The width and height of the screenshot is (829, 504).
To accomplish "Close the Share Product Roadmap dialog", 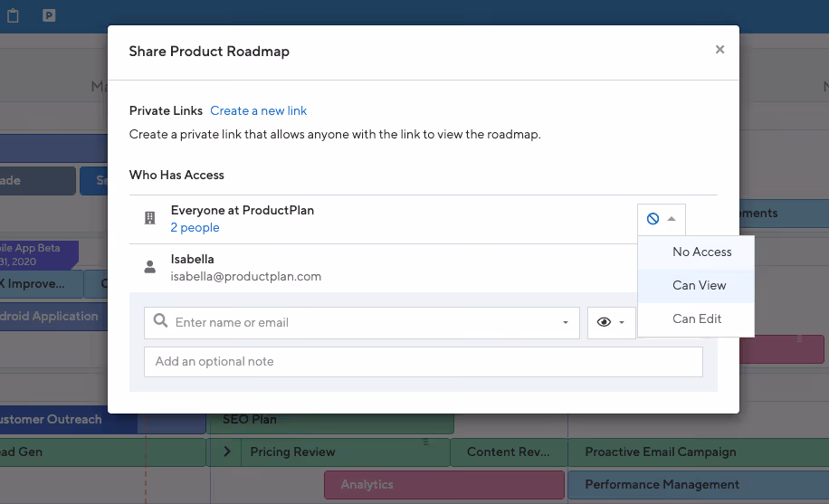I will tap(719, 49).
